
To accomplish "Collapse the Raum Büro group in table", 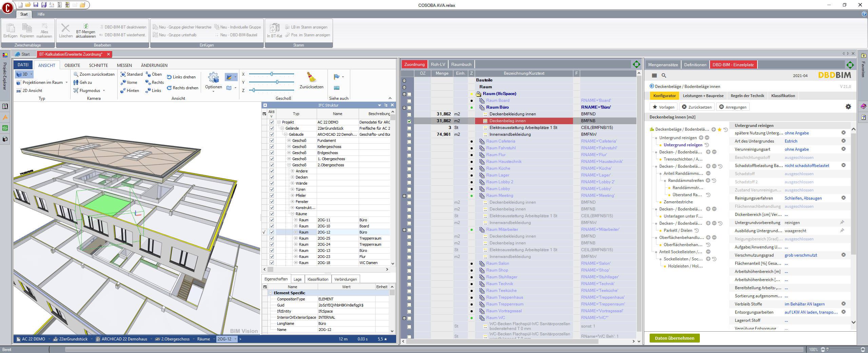I will (x=404, y=107).
